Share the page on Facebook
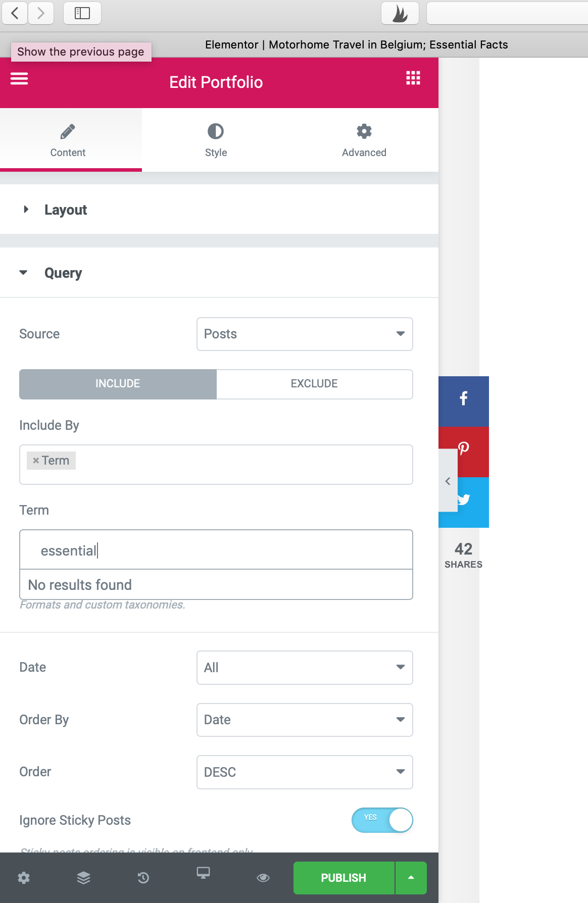588x903 pixels. click(463, 398)
